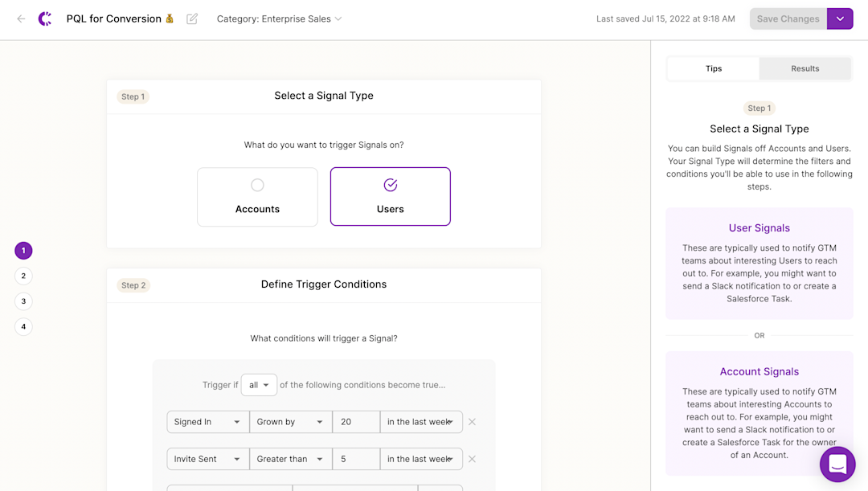
Task: Jump to step 2 in side navigator
Action: pos(23,276)
